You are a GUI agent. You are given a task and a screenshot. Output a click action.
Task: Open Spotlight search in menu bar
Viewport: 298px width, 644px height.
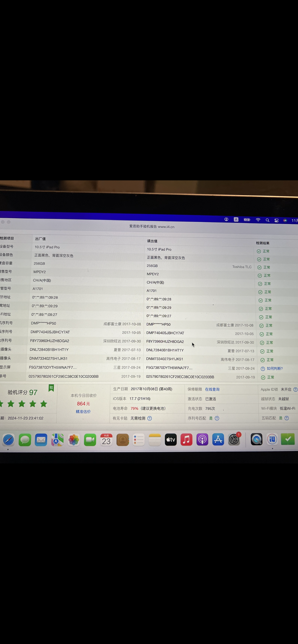[267, 220]
